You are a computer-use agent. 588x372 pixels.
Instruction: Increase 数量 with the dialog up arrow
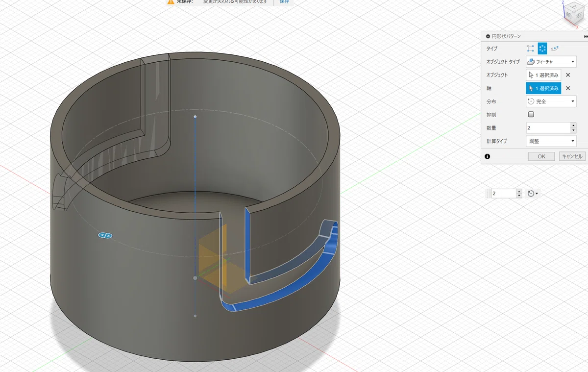(573, 125)
